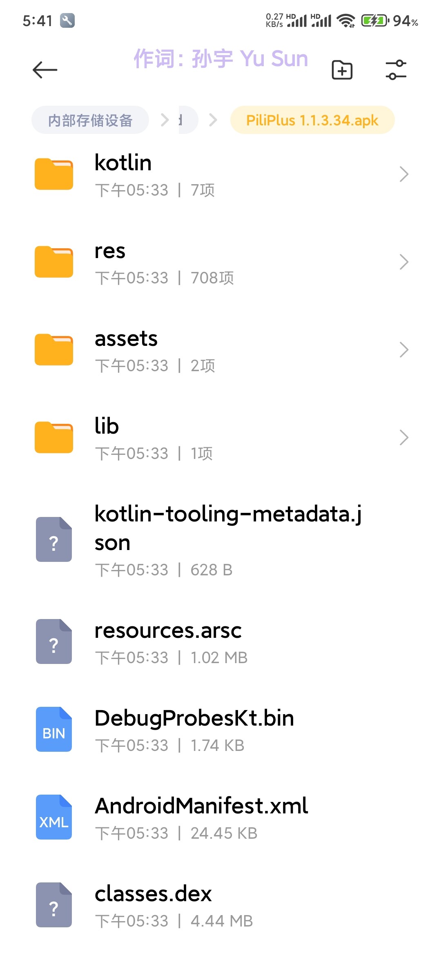The height and width of the screenshot is (980, 441).
Task: Tap the res folder icon
Action: [54, 262]
